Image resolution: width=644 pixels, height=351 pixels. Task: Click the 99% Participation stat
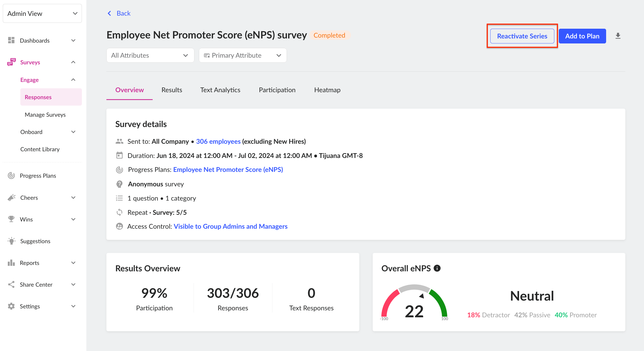click(154, 299)
